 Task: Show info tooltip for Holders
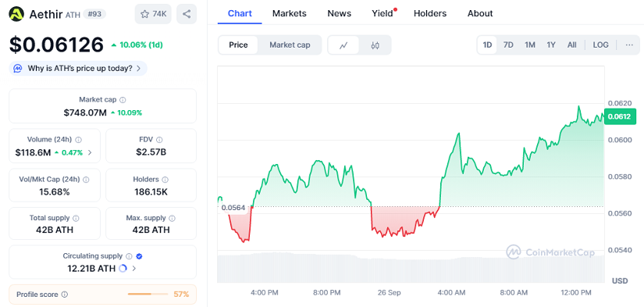click(x=165, y=180)
